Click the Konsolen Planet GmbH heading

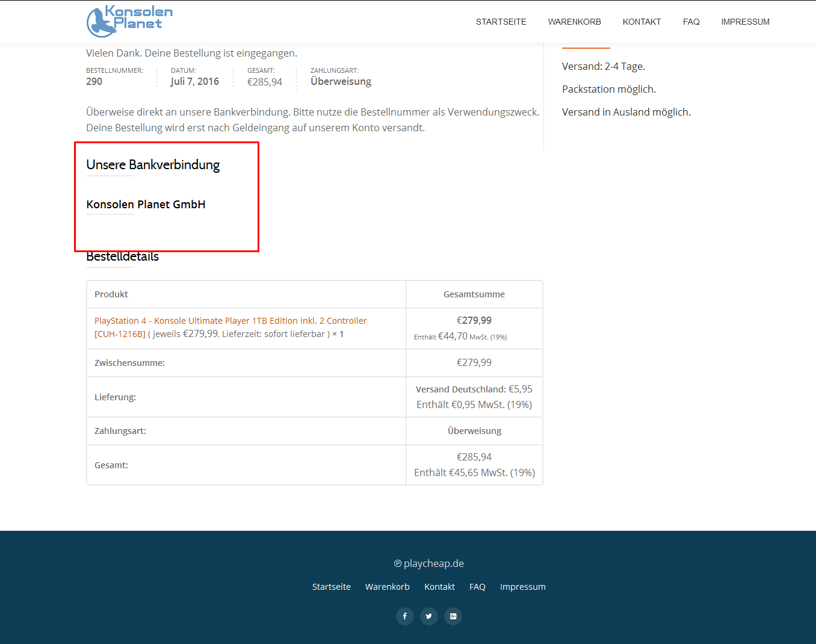(146, 205)
